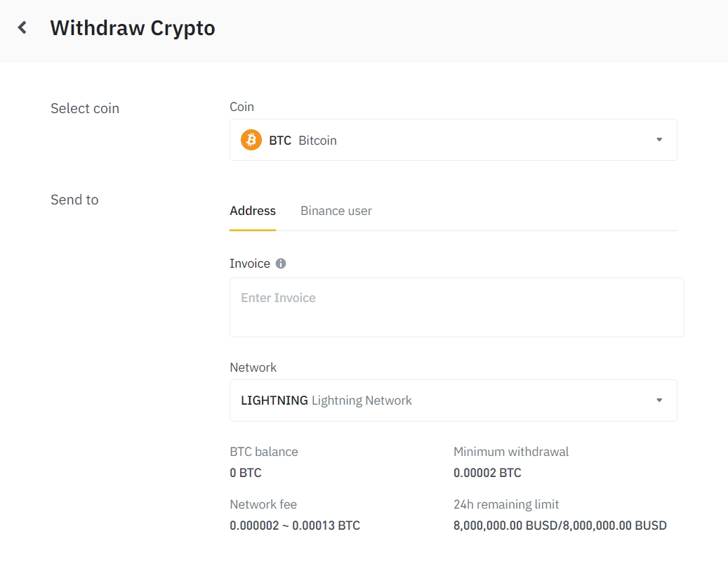The width and height of the screenshot is (728, 574).
Task: Click the arrow on the Network dropdown
Action: point(658,400)
